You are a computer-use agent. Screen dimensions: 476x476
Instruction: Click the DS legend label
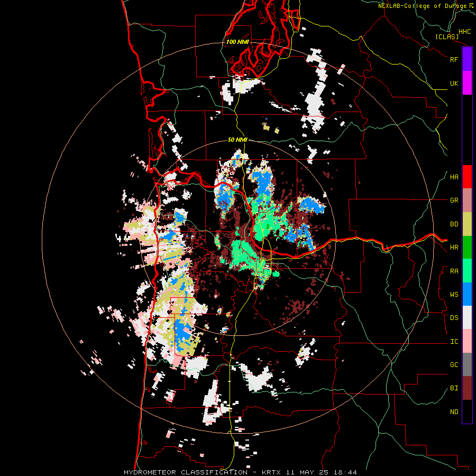[454, 318]
